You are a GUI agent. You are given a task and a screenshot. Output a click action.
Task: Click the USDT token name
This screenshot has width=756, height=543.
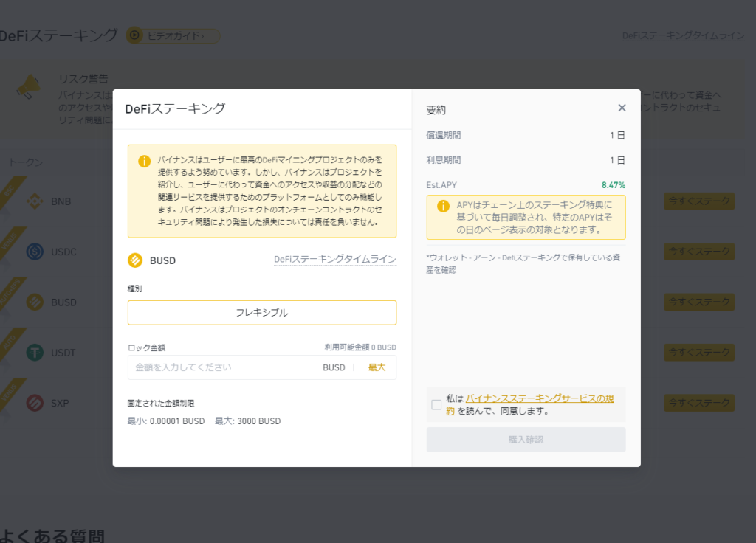click(63, 353)
